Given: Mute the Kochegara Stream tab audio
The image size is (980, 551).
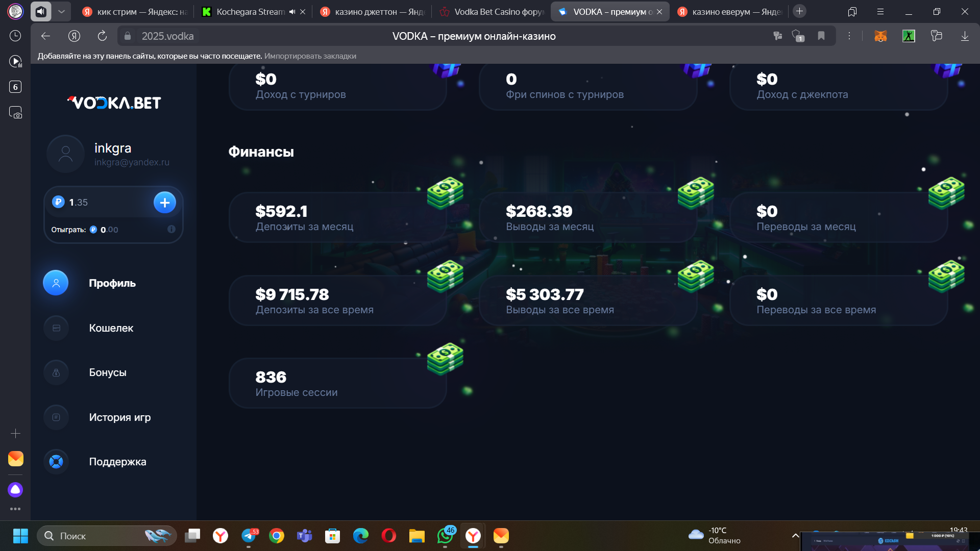Looking at the screenshot, I should [x=292, y=12].
